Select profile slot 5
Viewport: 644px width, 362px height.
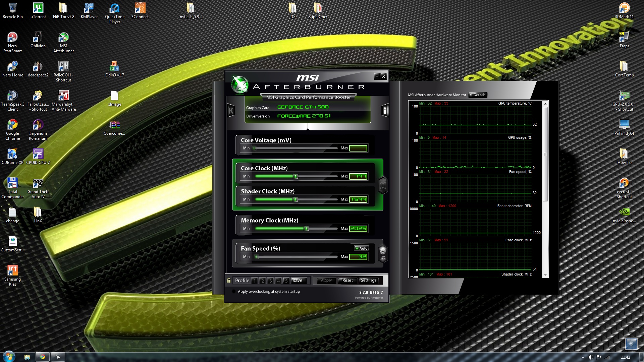pos(286,281)
